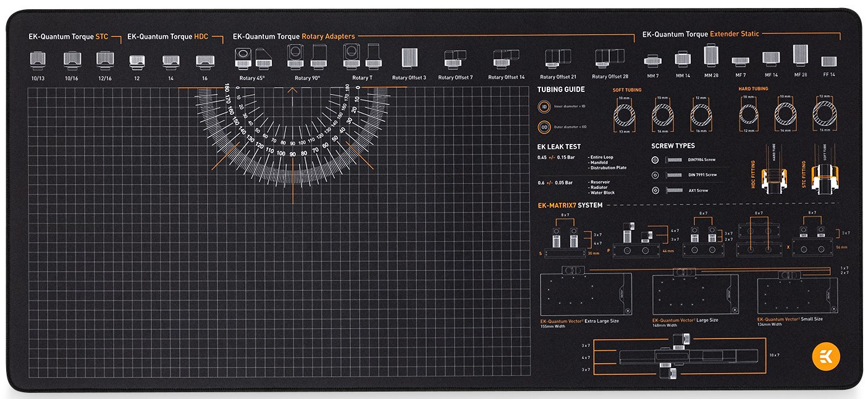This screenshot has height=399, width=868.
Task: Click the STC 10/13 fitting icon
Action: tap(38, 61)
